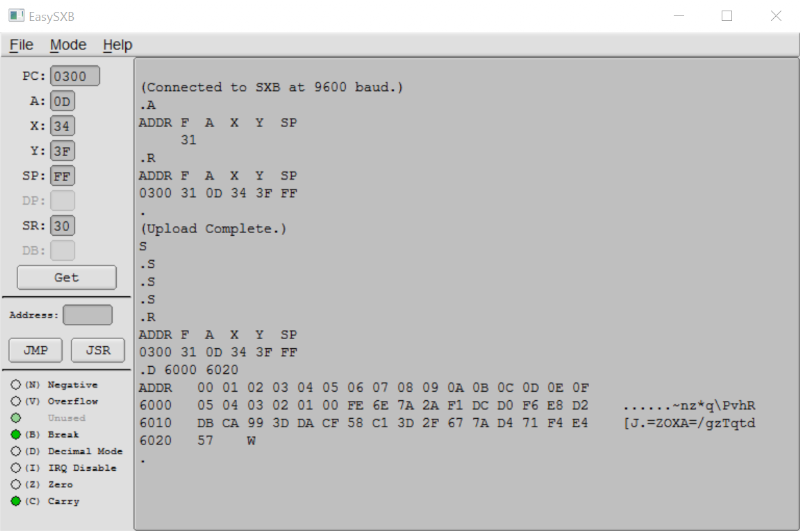The width and height of the screenshot is (800, 531).
Task: Open the Mode menu
Action: 68,45
